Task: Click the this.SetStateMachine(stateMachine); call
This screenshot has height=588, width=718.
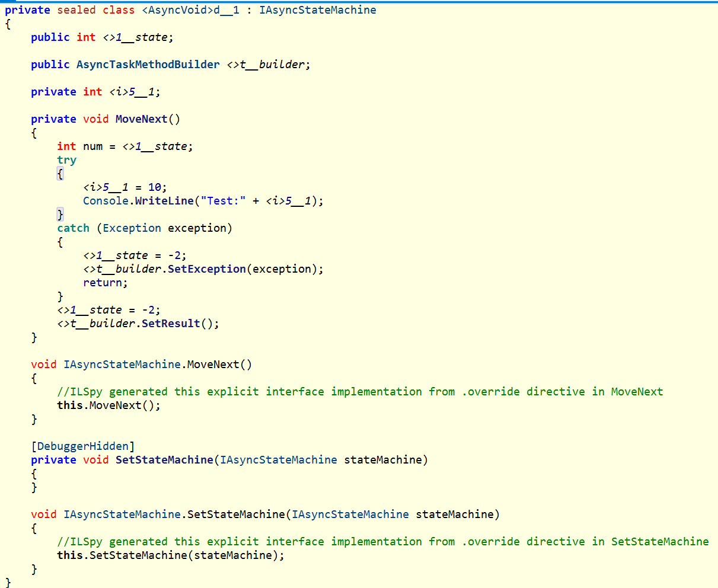Action: (x=171, y=555)
